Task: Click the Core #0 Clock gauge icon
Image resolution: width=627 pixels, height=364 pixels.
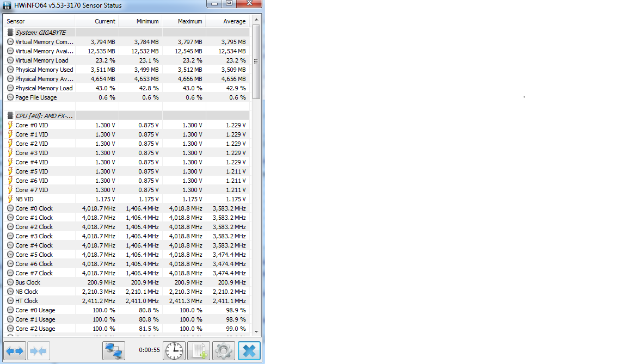Action: click(x=10, y=208)
